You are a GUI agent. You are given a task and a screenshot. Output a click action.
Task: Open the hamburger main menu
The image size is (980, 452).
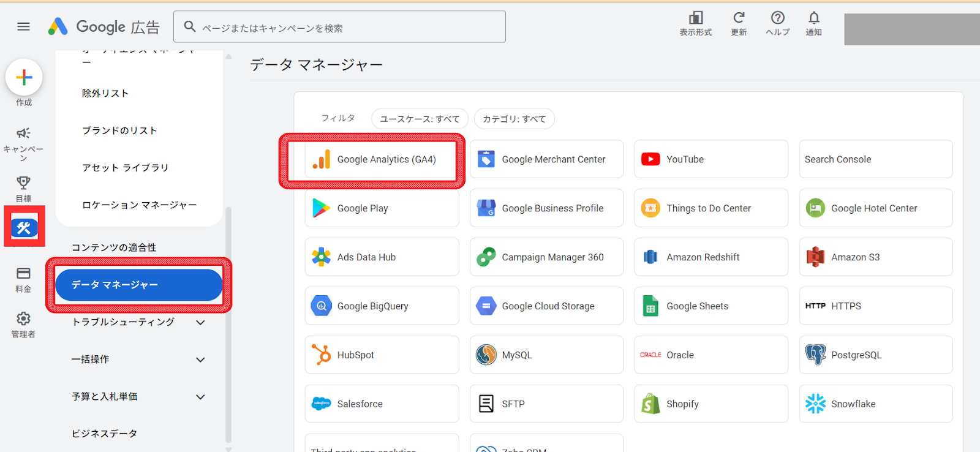23,26
